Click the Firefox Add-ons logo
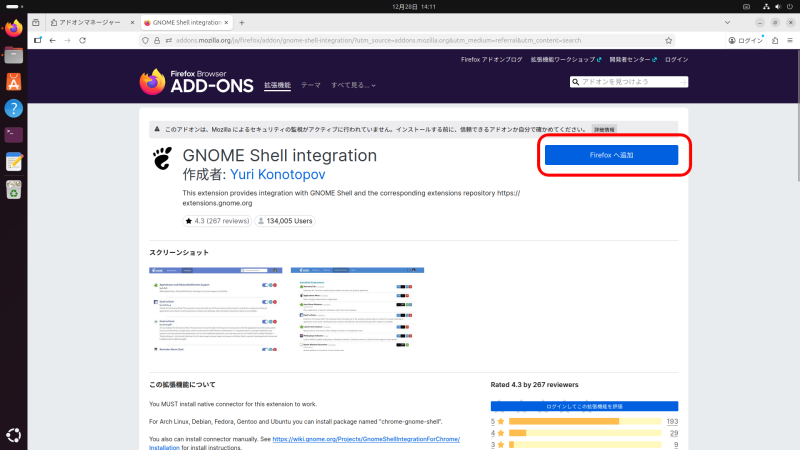The width and height of the screenshot is (800, 450). [196, 82]
